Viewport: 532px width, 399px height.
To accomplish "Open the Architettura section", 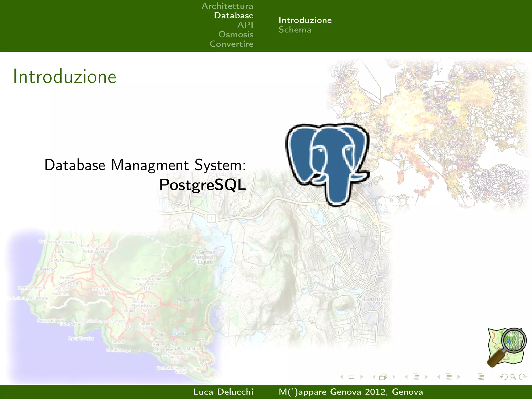I will (227, 6).
